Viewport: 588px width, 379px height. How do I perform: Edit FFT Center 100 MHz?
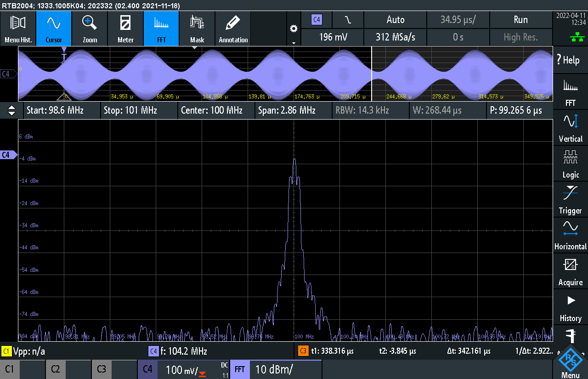(x=215, y=110)
